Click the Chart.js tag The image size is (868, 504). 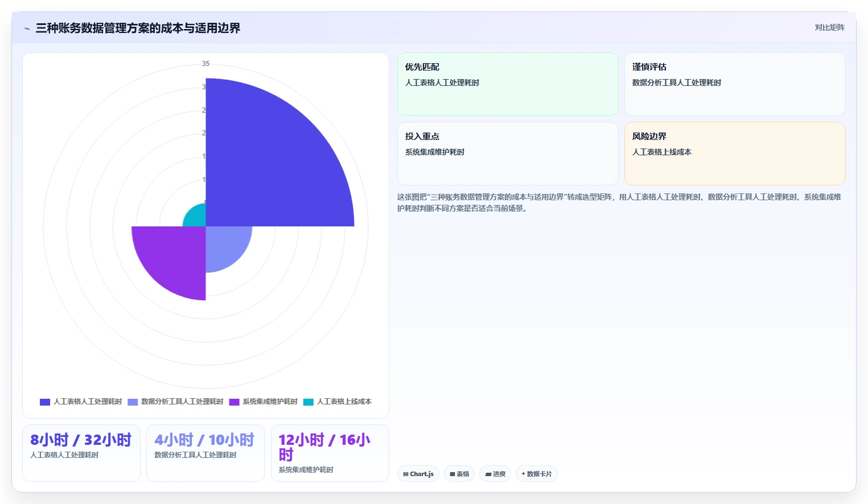point(418,474)
